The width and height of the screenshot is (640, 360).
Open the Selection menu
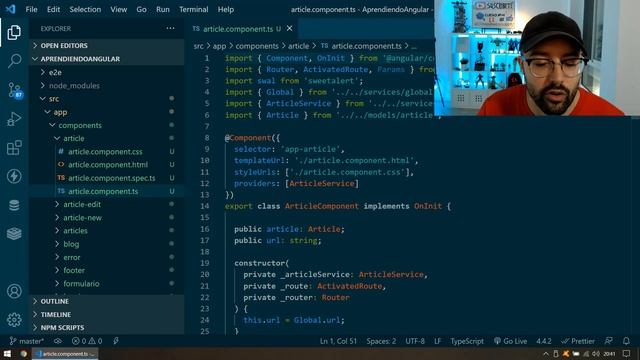(85, 9)
